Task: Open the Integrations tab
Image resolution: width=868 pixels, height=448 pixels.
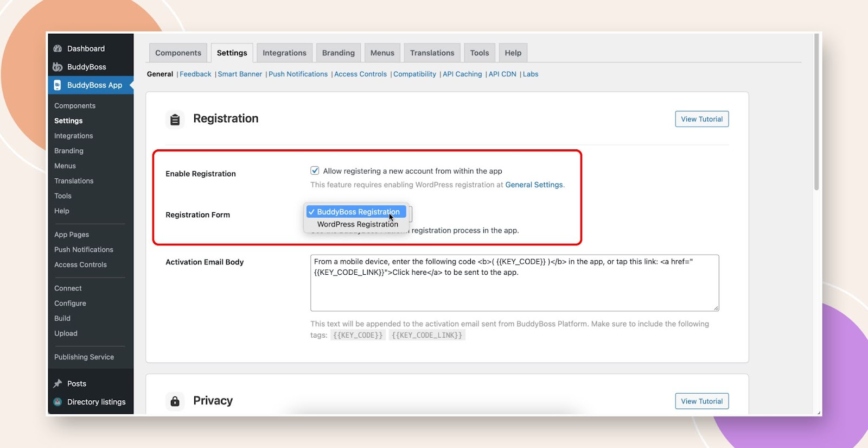Action: point(284,53)
